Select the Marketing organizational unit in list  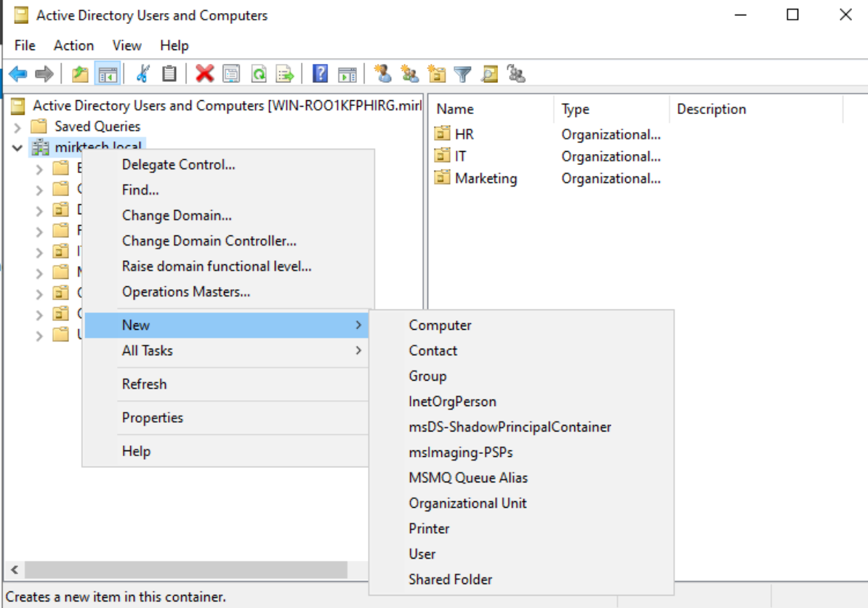[485, 178]
